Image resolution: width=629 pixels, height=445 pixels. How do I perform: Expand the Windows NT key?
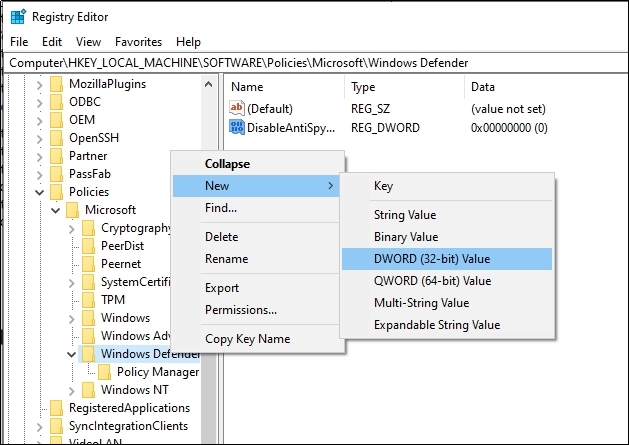71,391
